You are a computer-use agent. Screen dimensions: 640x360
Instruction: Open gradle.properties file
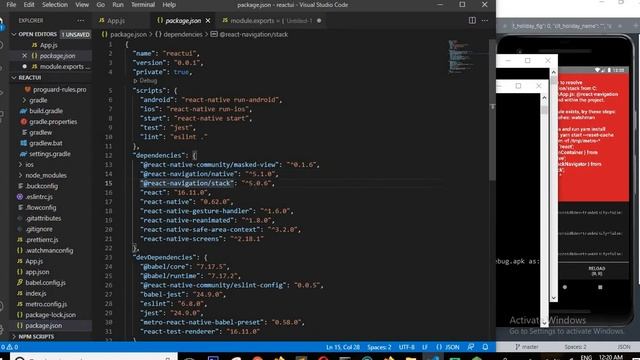[x=53, y=122]
